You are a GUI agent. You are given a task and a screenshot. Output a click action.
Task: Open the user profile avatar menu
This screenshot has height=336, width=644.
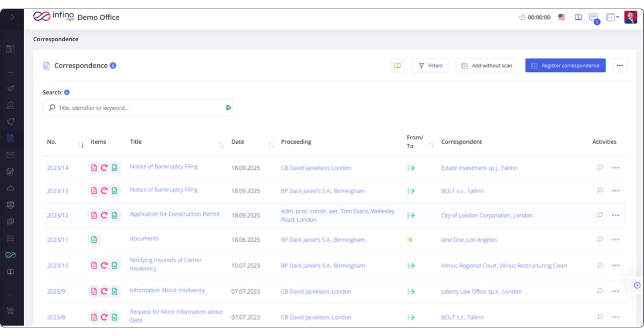[630, 17]
